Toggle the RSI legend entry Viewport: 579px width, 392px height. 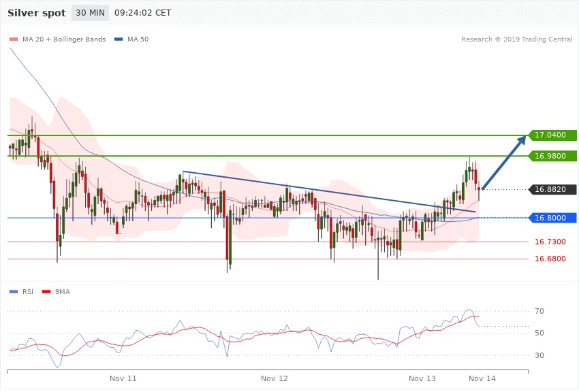pos(28,292)
